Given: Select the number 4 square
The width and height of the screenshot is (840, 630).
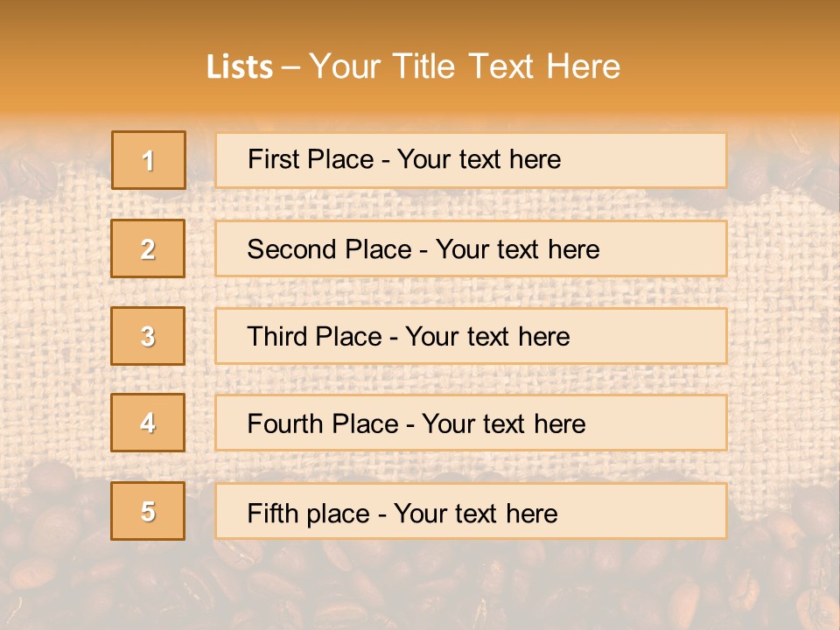Looking at the screenshot, I should pos(148,423).
